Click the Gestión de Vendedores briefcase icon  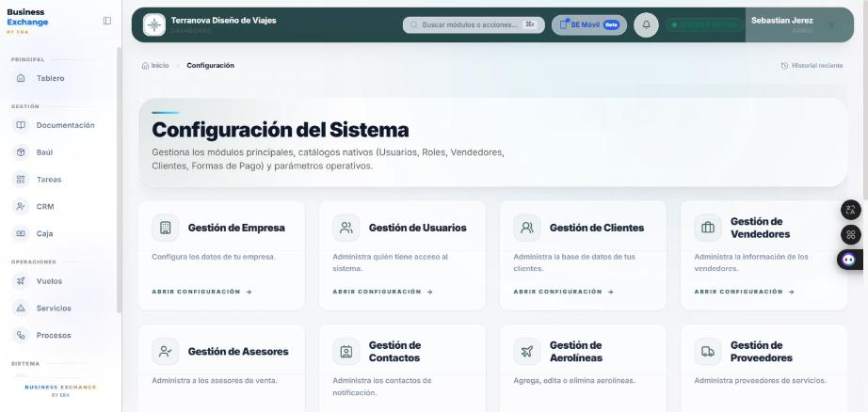click(708, 228)
